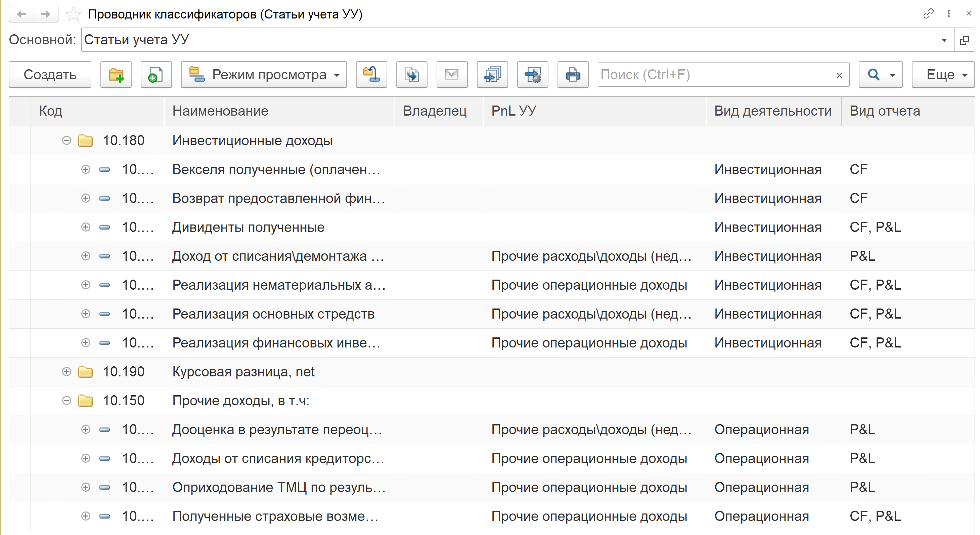Select Дооценка в результате переоц… row
This screenshot has height=535, width=980.
pyautogui.click(x=492, y=429)
